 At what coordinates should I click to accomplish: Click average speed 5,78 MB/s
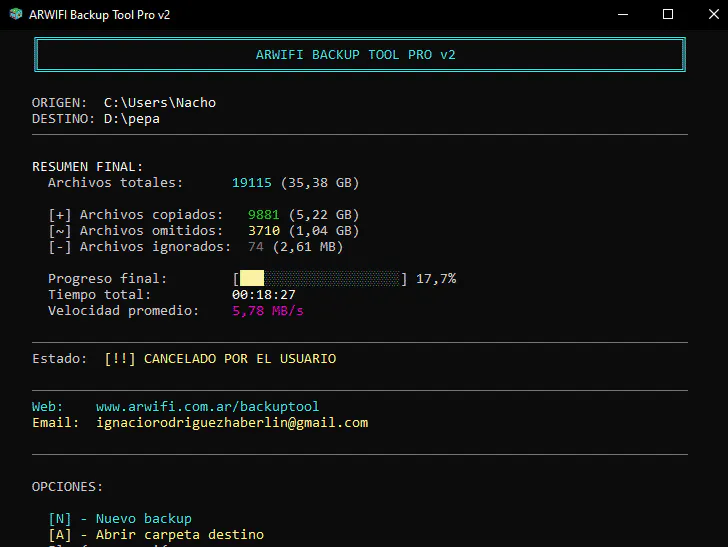[268, 311]
